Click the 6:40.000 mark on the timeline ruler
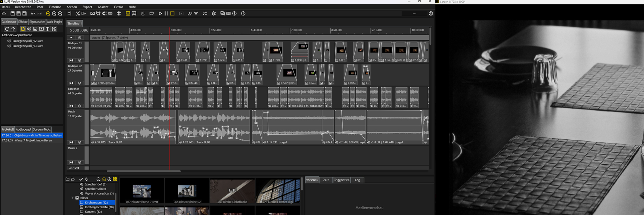 click(x=256, y=30)
